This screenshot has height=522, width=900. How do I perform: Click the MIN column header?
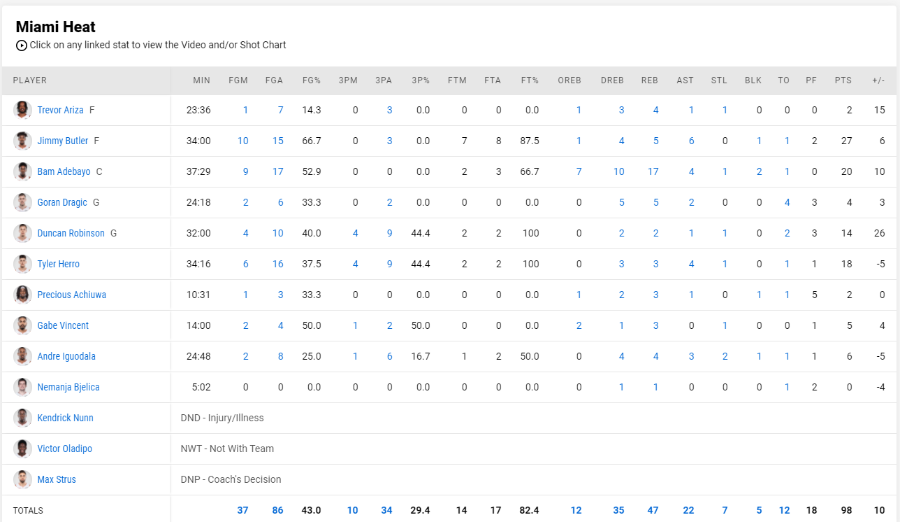click(201, 80)
